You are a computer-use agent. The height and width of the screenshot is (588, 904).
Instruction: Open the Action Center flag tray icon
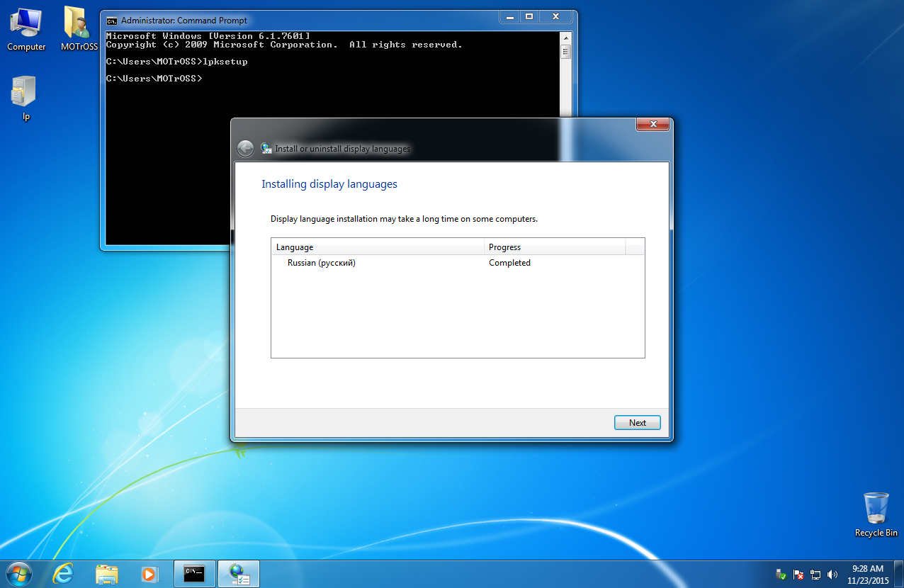click(x=798, y=575)
